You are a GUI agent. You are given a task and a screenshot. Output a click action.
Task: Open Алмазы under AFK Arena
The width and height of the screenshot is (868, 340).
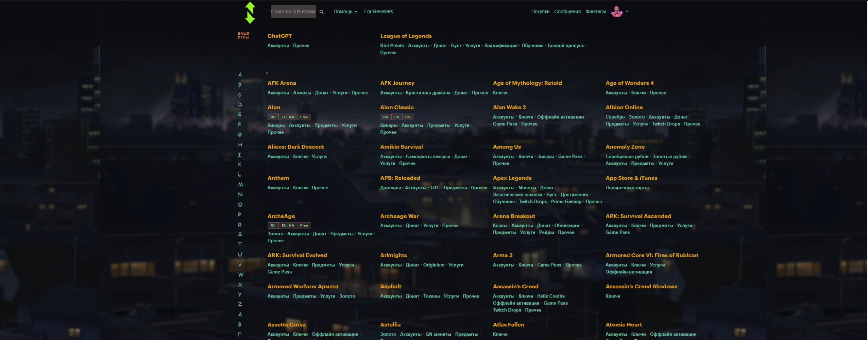[302, 93]
